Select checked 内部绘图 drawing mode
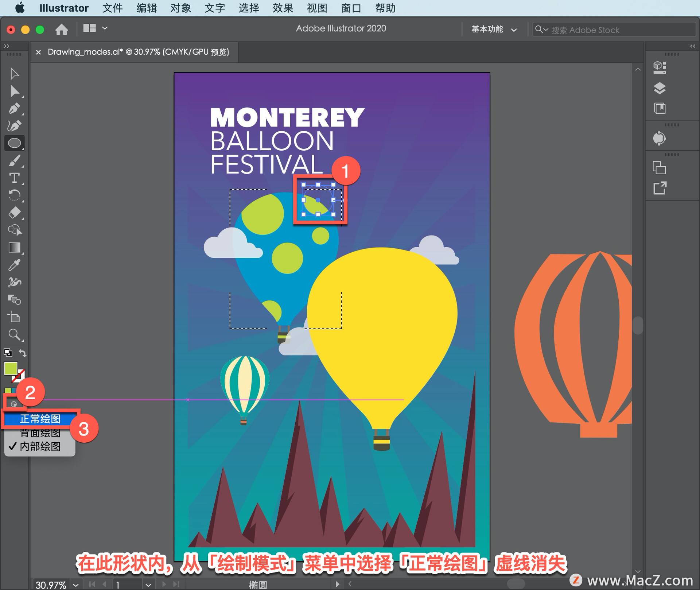This screenshot has width=700, height=590. pyautogui.click(x=40, y=446)
